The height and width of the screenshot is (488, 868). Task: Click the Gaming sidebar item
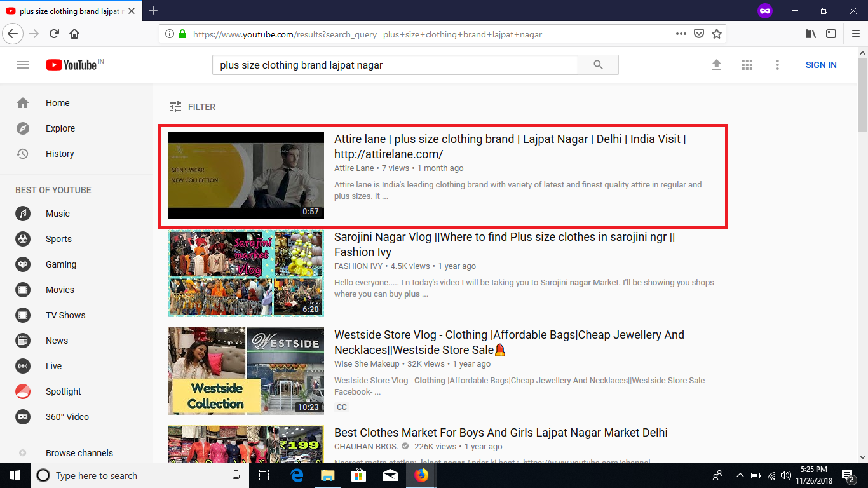tap(60, 264)
